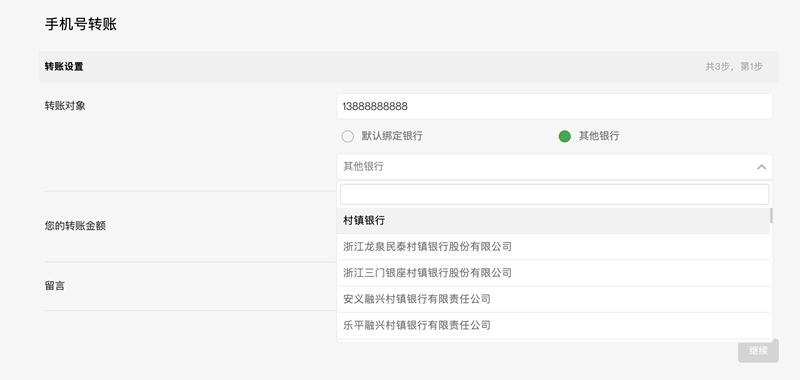Choose 安义融兴村镇银行有限责任公司
The height and width of the screenshot is (380, 800).
click(554, 299)
